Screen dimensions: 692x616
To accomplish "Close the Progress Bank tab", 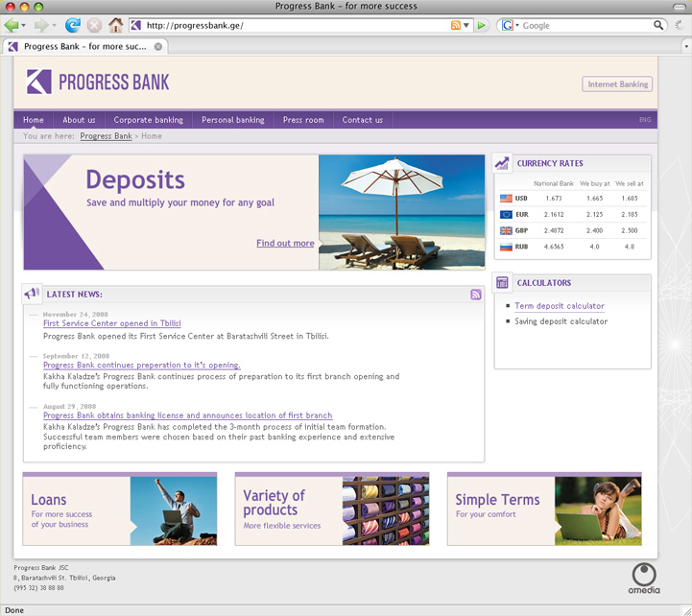I will (x=158, y=46).
